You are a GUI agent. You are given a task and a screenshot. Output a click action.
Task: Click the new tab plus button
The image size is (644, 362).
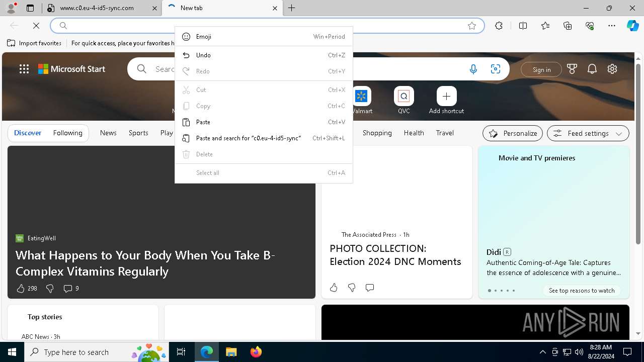[292, 8]
